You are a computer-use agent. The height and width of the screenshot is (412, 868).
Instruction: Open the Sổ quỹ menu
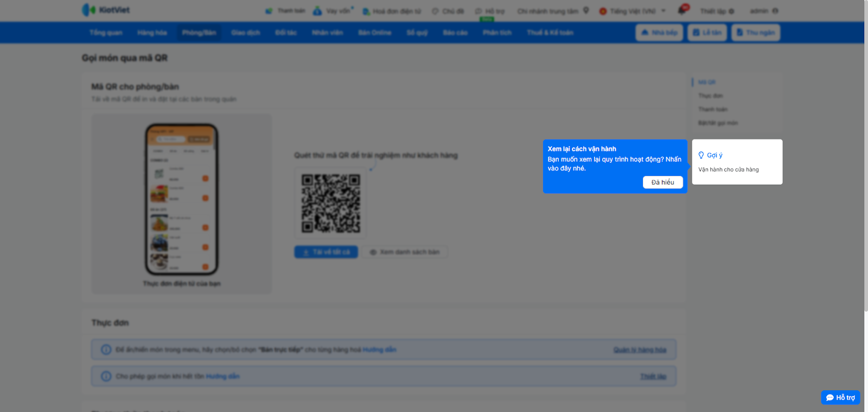click(x=417, y=33)
